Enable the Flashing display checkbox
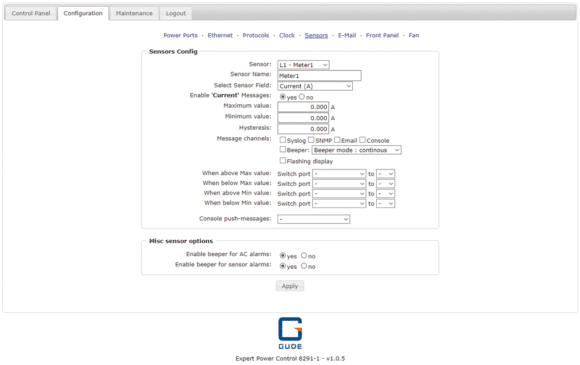 (x=283, y=160)
